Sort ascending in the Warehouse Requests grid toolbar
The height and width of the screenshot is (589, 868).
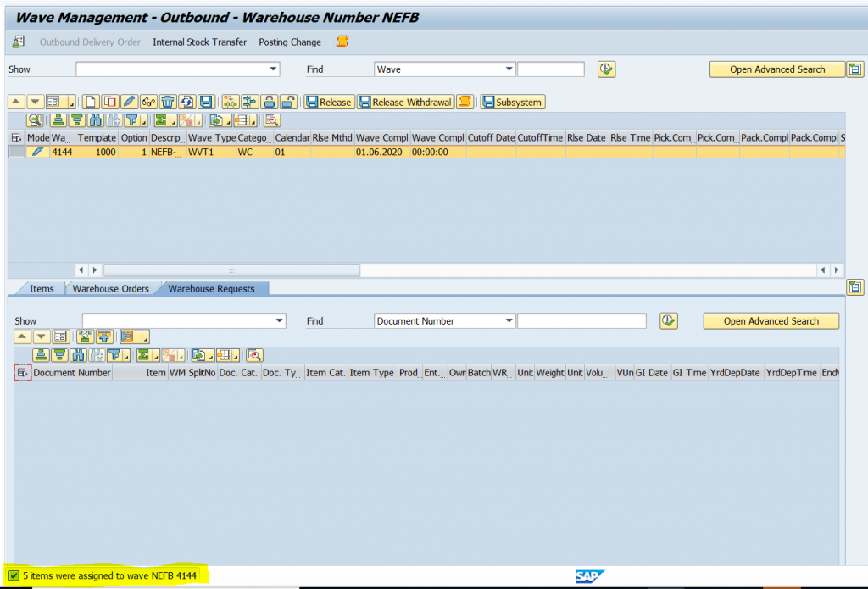[x=41, y=355]
